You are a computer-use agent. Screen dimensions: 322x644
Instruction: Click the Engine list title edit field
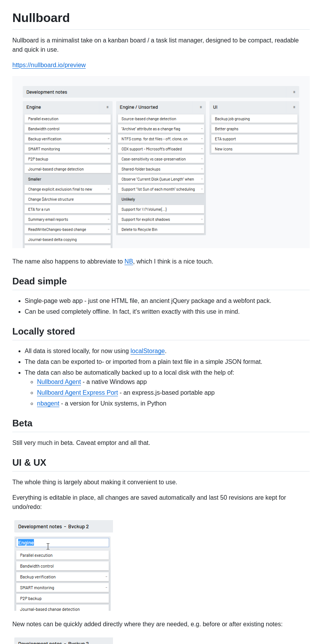coord(62,542)
